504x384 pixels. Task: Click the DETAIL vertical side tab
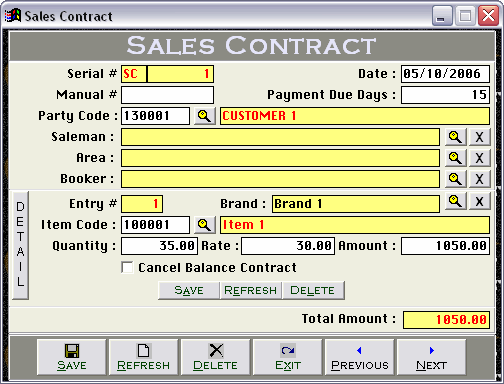click(20, 245)
